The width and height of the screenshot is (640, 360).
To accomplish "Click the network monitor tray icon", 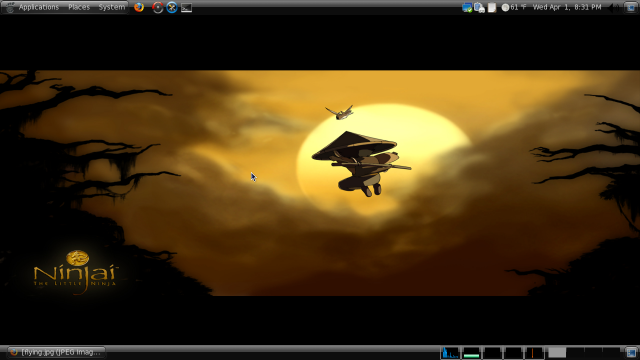I will click(467, 7).
